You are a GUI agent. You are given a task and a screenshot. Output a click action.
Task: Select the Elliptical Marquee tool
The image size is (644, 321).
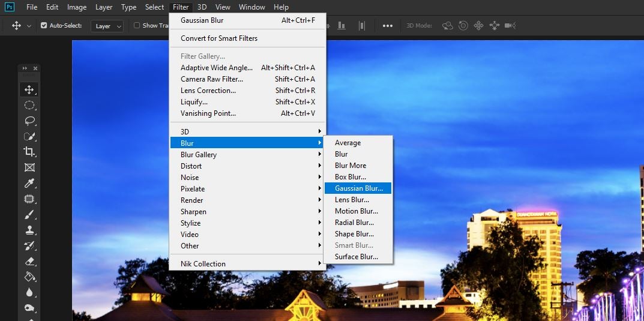(29, 105)
